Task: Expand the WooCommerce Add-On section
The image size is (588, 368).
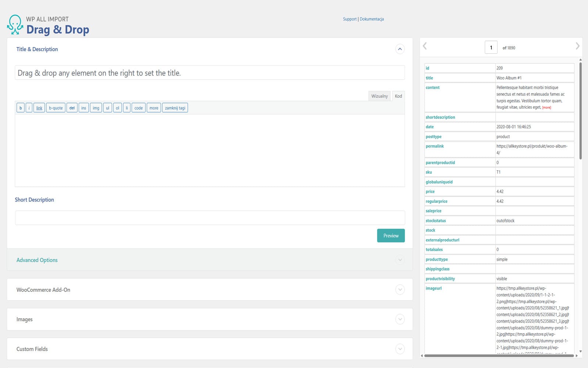Action: [400, 290]
